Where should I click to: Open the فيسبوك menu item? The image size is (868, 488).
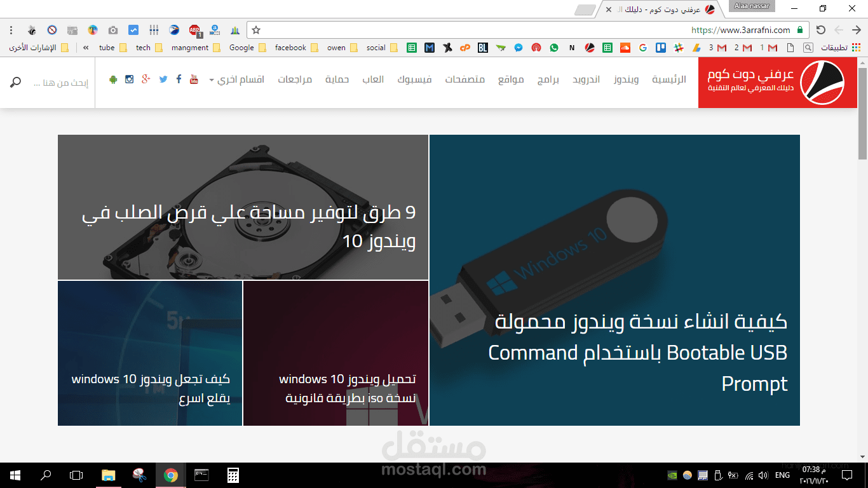pos(414,79)
